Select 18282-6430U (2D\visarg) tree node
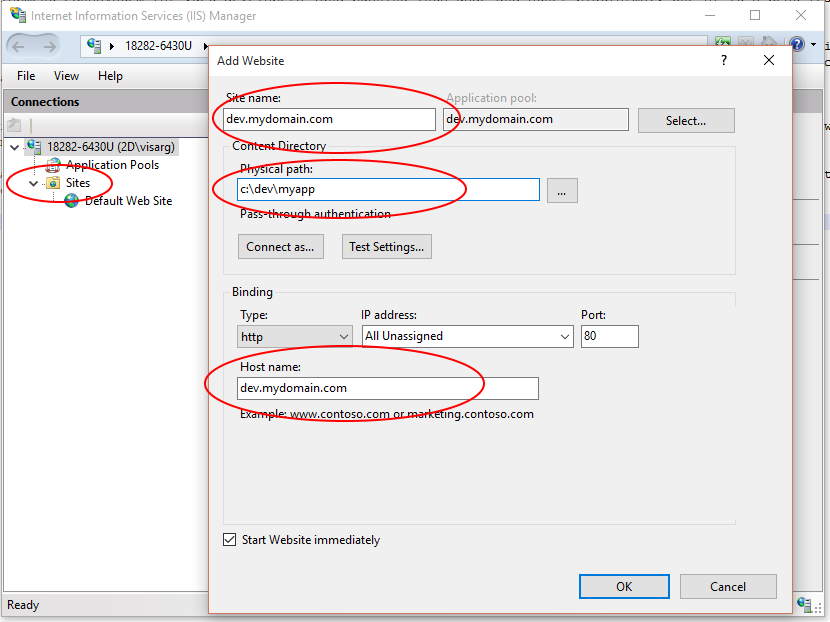 (x=111, y=147)
